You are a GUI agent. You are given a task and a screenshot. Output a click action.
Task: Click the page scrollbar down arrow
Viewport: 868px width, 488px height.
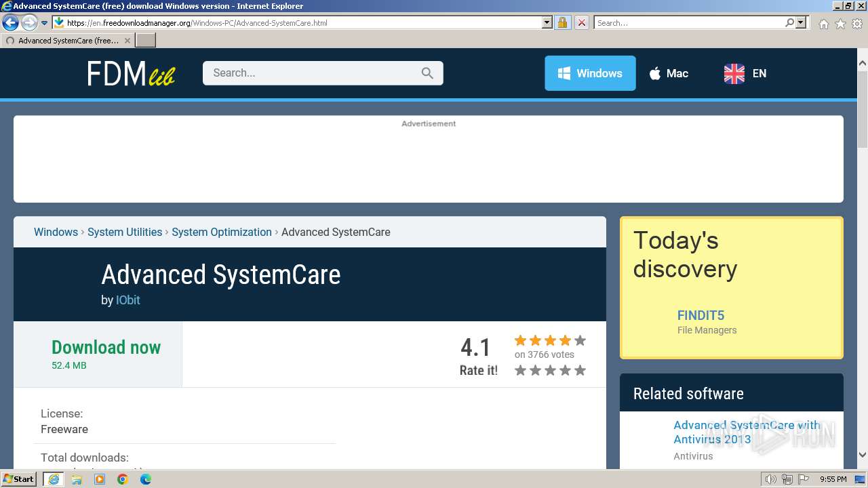click(x=863, y=455)
